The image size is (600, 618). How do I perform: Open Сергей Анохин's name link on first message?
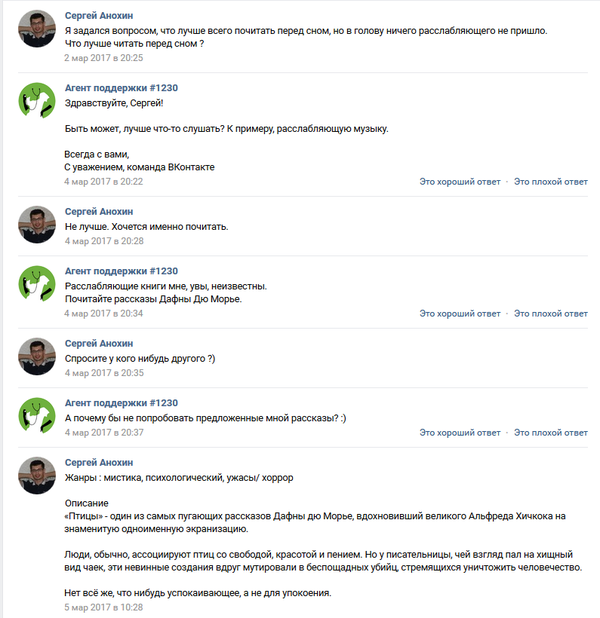98,16
